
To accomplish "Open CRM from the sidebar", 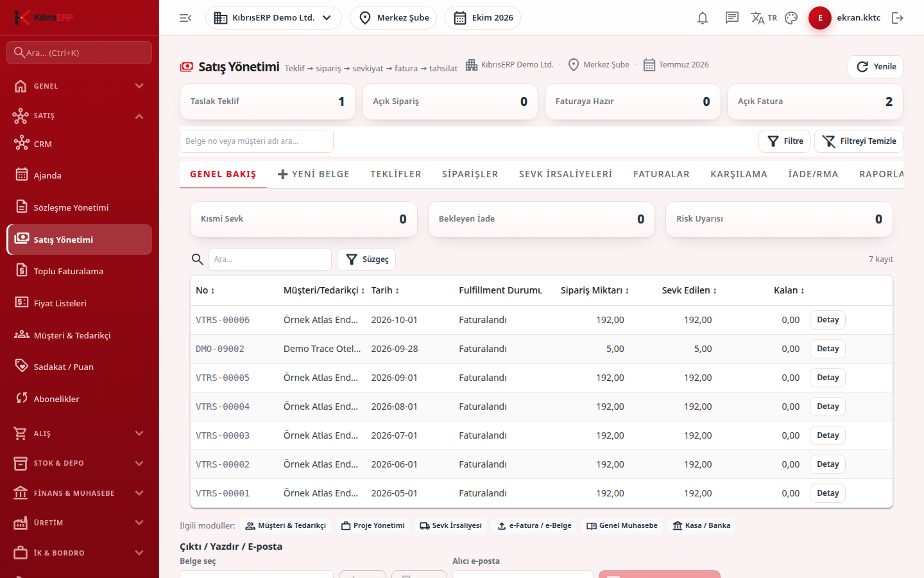I will click(80, 144).
